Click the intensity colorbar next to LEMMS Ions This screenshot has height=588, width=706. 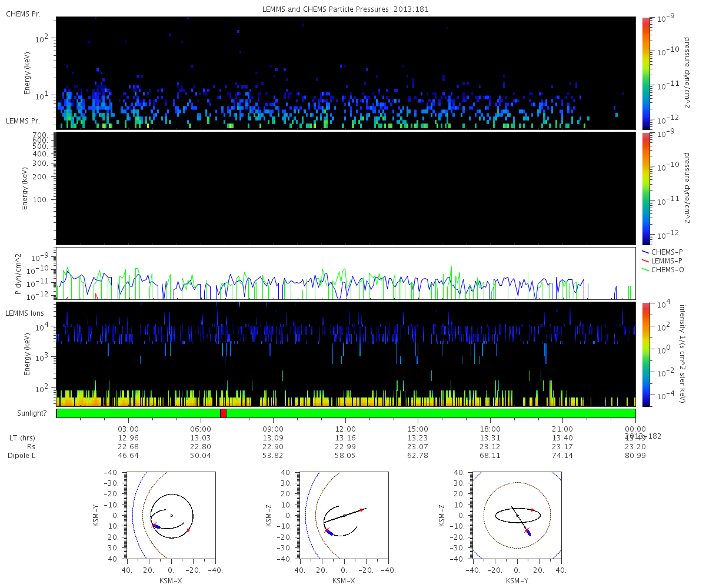(645, 354)
